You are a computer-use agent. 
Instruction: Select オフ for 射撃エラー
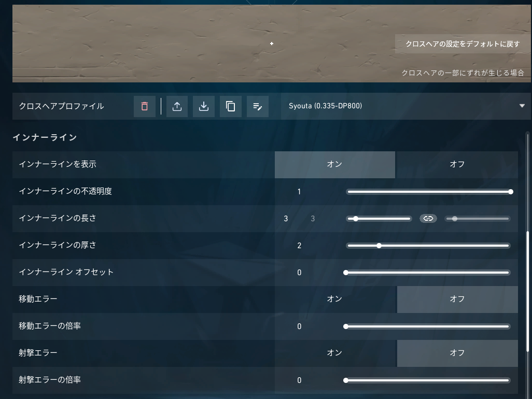coord(457,353)
